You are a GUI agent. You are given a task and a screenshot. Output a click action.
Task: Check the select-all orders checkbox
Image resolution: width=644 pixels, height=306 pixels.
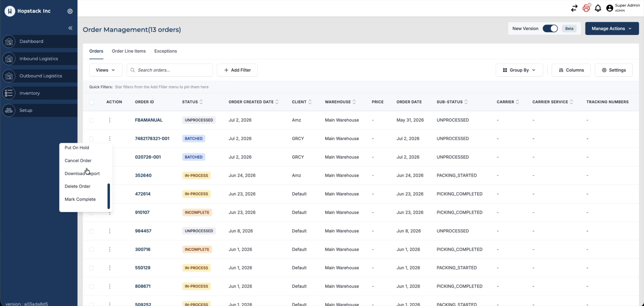tap(92, 102)
